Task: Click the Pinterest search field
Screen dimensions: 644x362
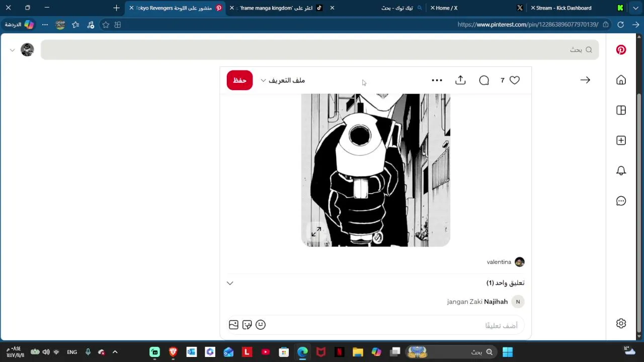Action: click(x=319, y=50)
